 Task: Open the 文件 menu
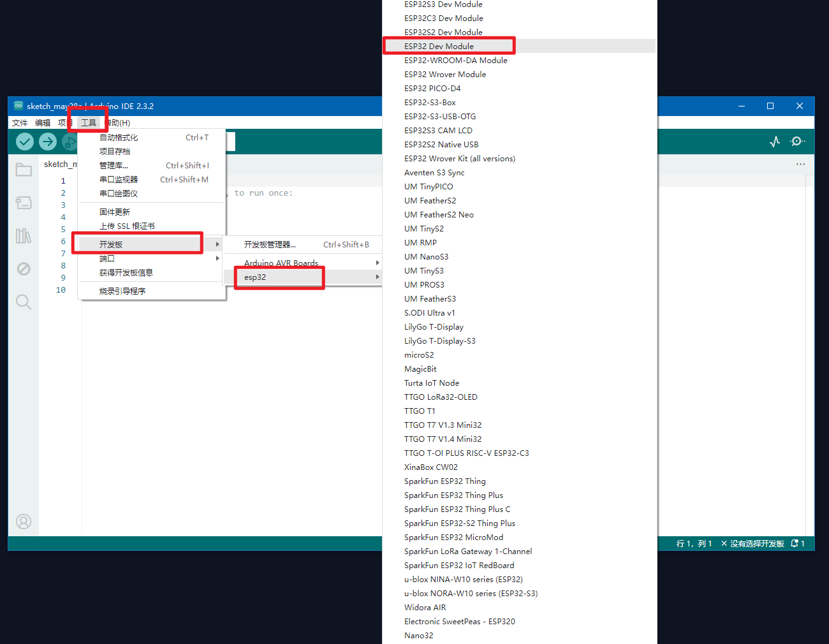(x=20, y=122)
